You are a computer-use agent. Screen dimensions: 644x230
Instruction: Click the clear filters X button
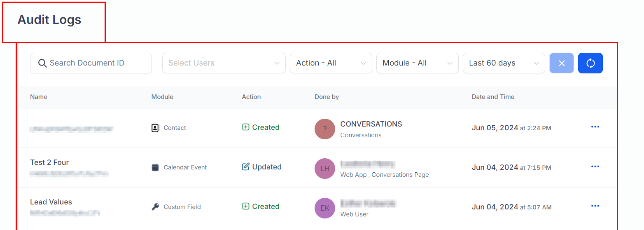[561, 63]
